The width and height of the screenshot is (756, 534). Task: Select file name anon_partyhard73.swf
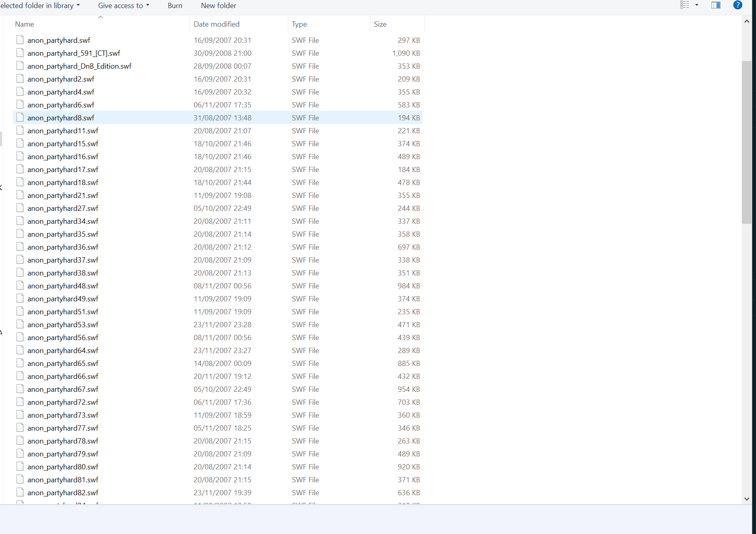63,415
